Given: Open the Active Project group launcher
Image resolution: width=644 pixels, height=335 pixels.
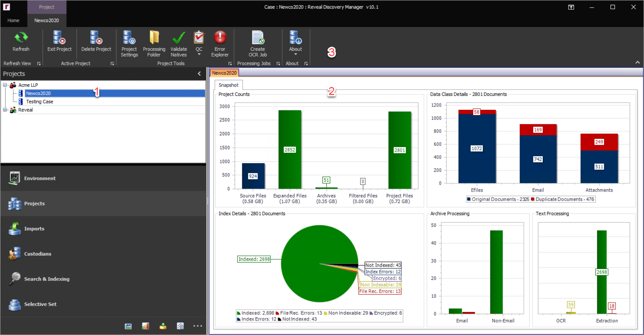Looking at the screenshot, I should click(x=112, y=64).
